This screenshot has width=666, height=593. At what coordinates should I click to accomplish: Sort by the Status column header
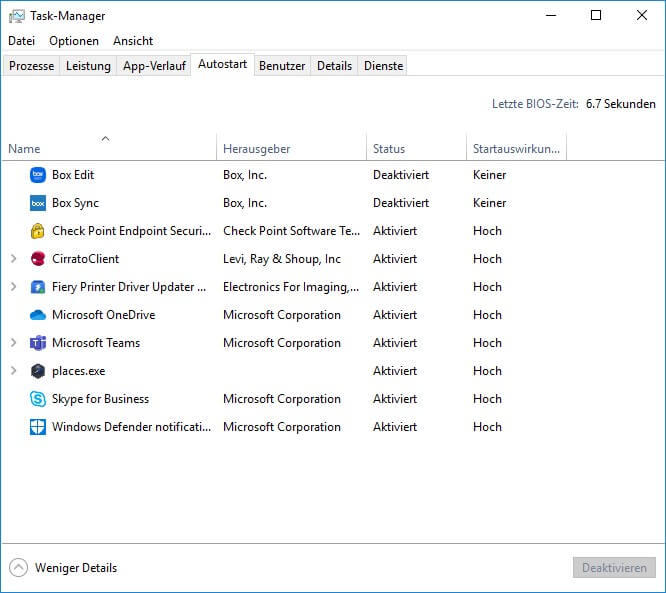[x=416, y=147]
